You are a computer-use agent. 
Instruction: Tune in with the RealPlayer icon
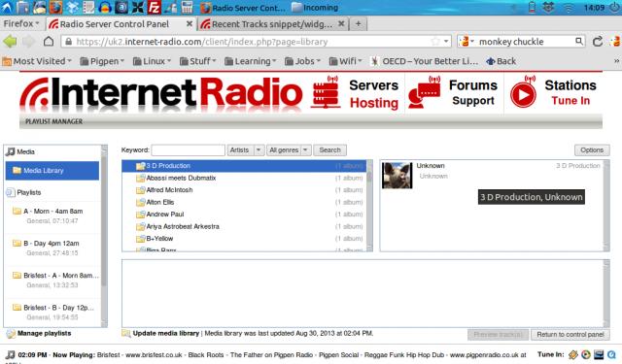[599, 354]
